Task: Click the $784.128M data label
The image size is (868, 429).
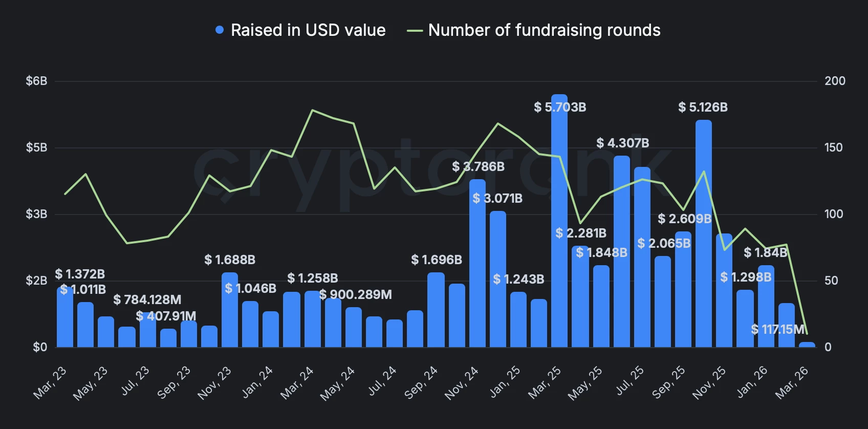Action: [147, 299]
